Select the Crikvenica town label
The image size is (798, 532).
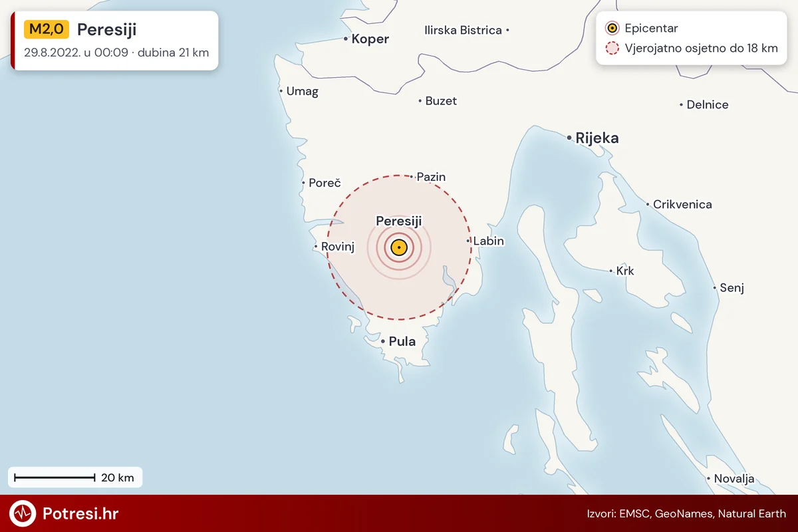tap(682, 204)
